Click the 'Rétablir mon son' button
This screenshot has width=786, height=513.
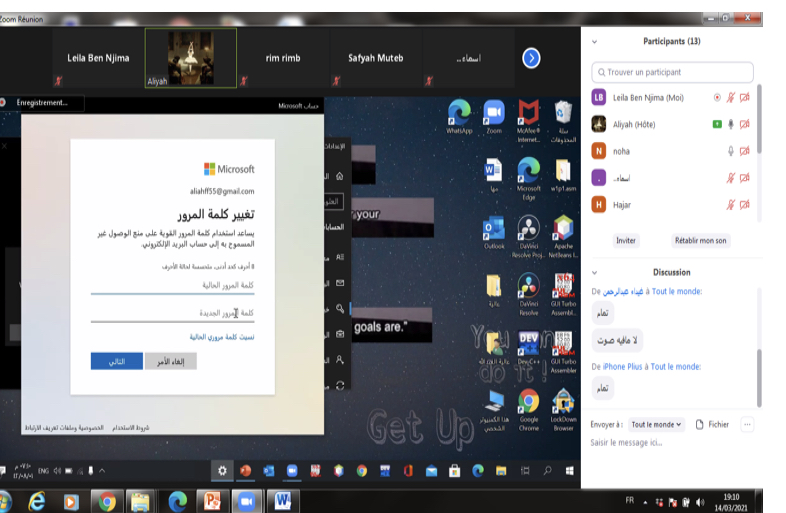(700, 240)
